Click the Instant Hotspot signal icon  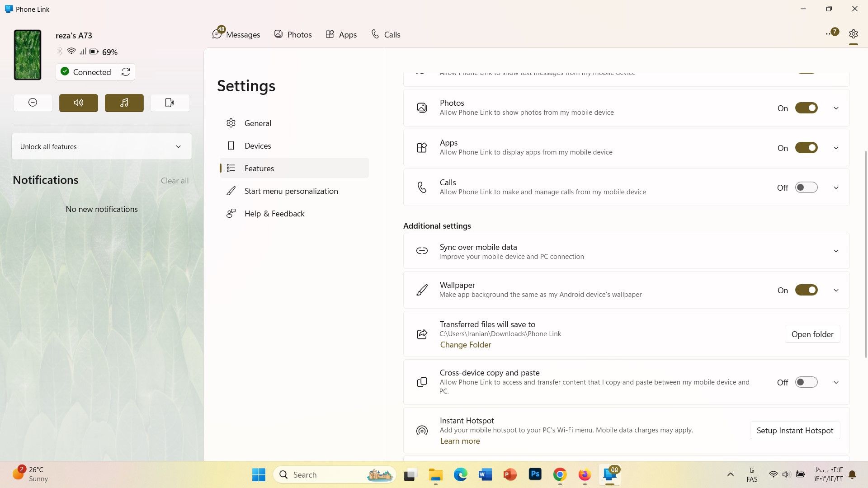tap(422, 431)
